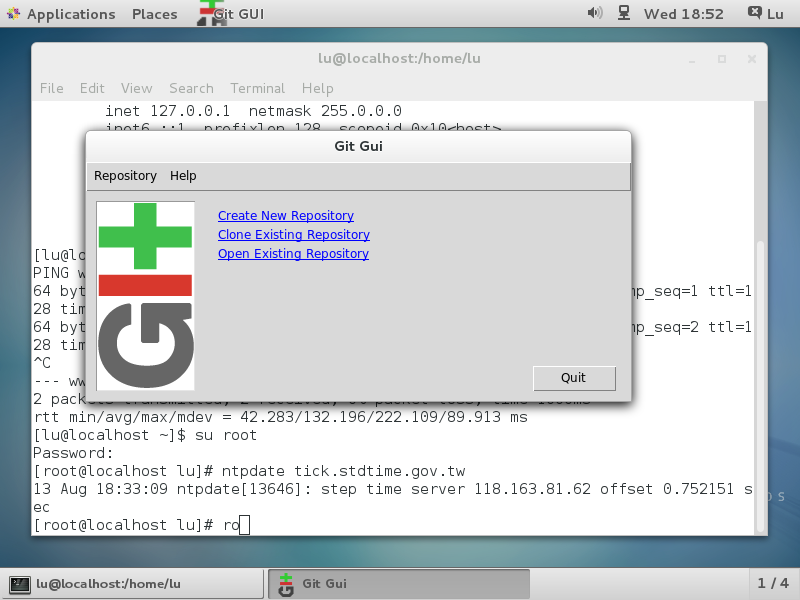This screenshot has height=600, width=800.
Task: Click the 'su root' command line
Action: click(x=145, y=435)
